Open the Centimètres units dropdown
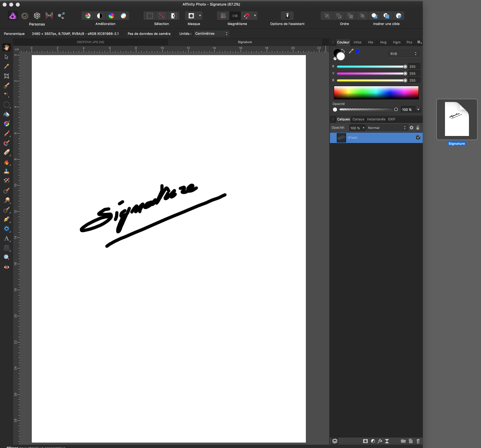The height and width of the screenshot is (448, 481). [211, 34]
